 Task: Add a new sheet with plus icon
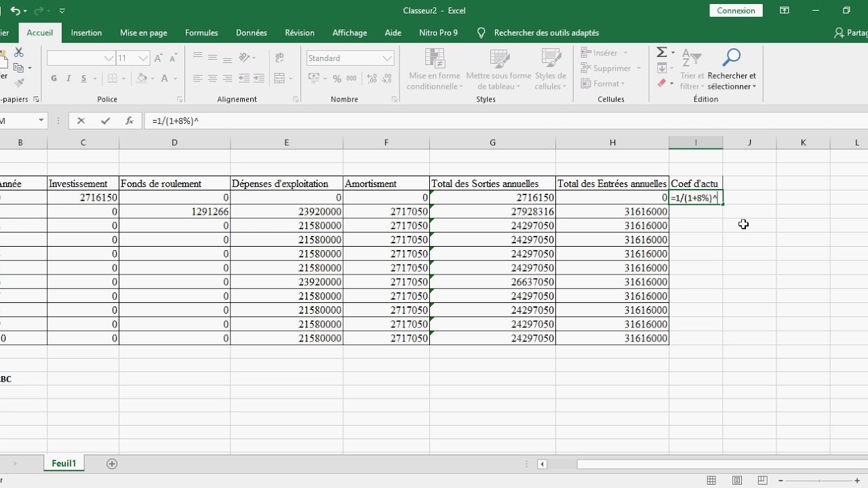coord(112,464)
